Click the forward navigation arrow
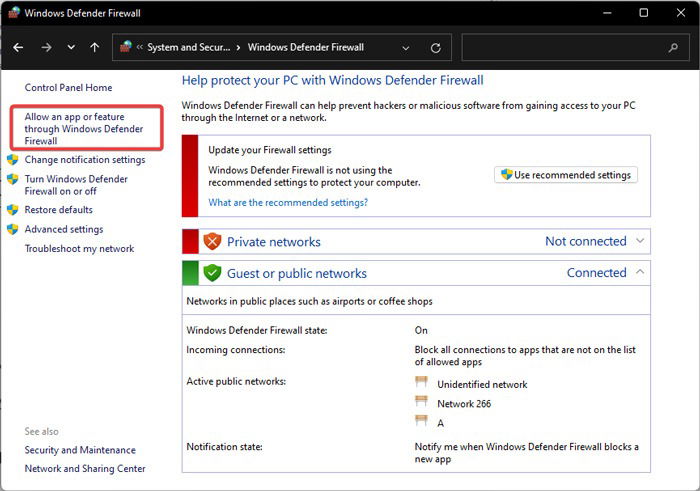The height and width of the screenshot is (491, 700). click(46, 47)
